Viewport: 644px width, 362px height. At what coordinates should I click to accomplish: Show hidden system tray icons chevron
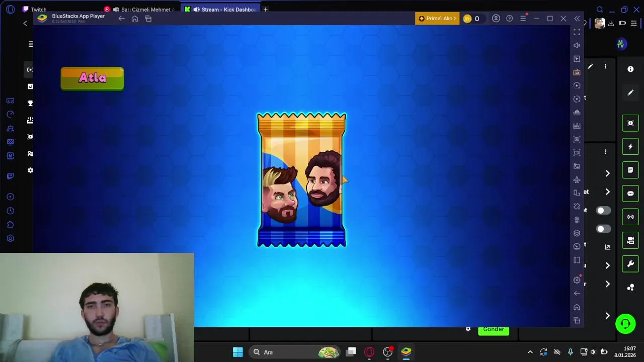tap(530, 352)
